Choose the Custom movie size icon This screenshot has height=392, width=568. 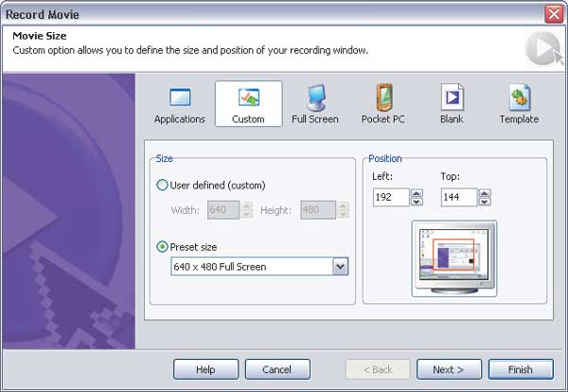tap(248, 104)
